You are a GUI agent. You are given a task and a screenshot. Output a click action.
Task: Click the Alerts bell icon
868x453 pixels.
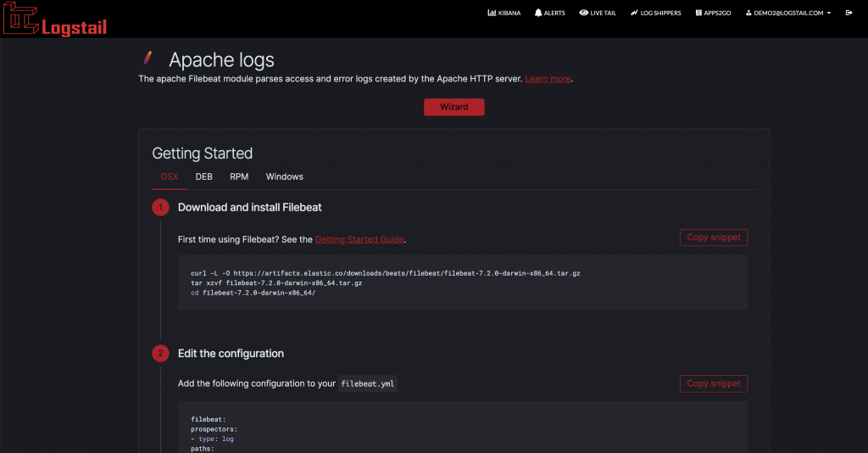point(538,14)
